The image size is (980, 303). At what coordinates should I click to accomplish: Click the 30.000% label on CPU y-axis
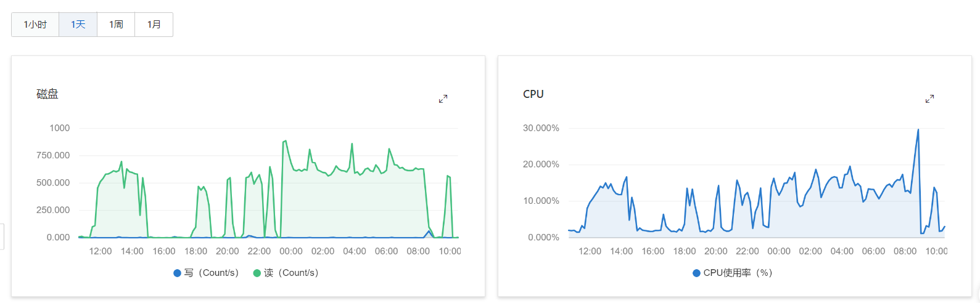pyautogui.click(x=541, y=128)
